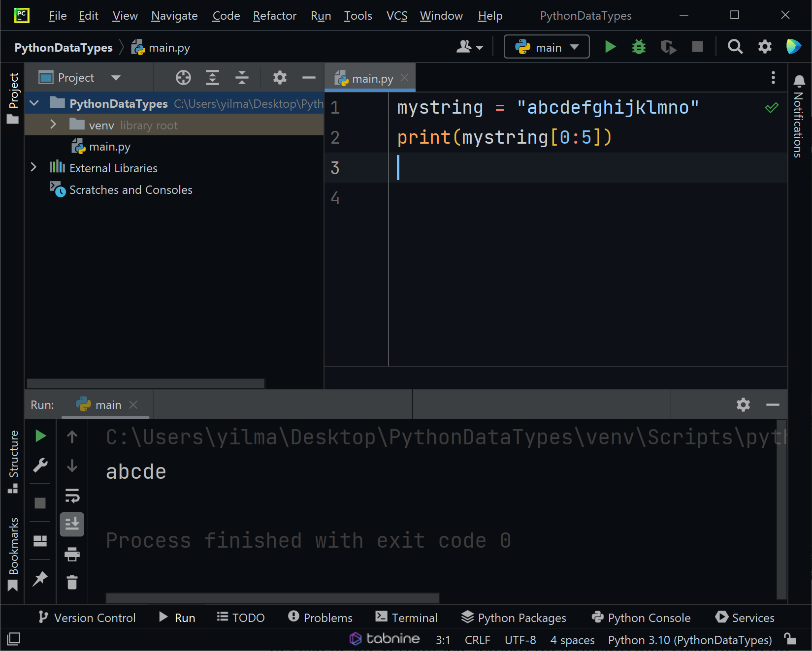Open Version Control tool window
The width and height of the screenshot is (812, 651).
click(87, 618)
